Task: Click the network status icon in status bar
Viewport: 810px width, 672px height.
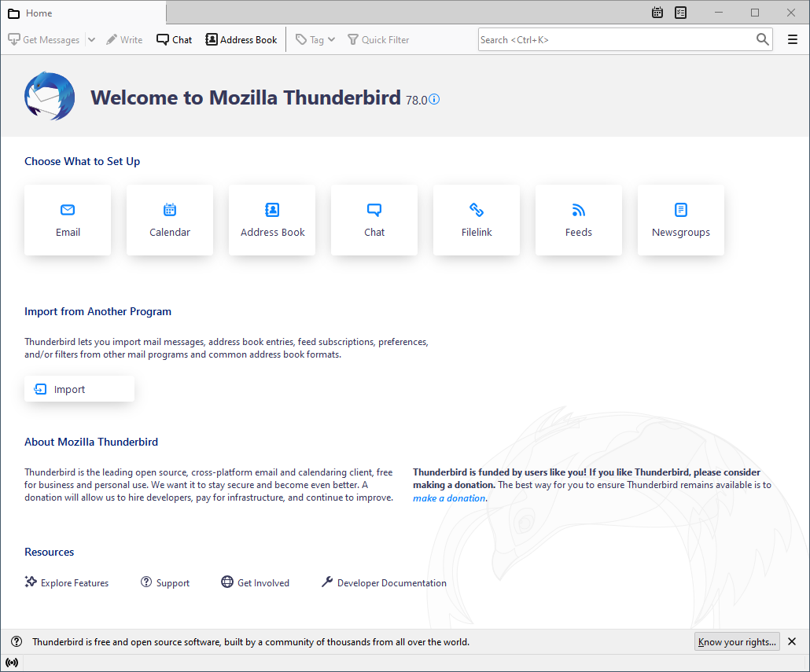Action: pos(13,662)
